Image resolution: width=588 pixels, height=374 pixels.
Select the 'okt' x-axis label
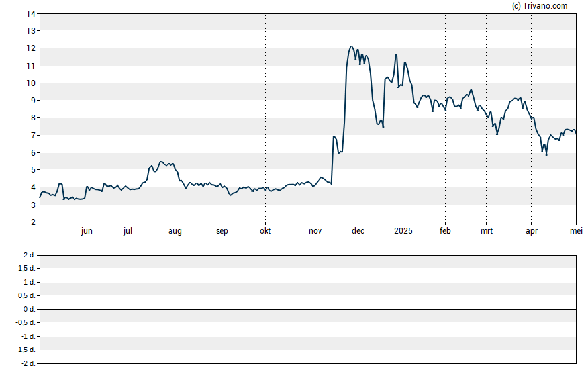pyautogui.click(x=265, y=231)
